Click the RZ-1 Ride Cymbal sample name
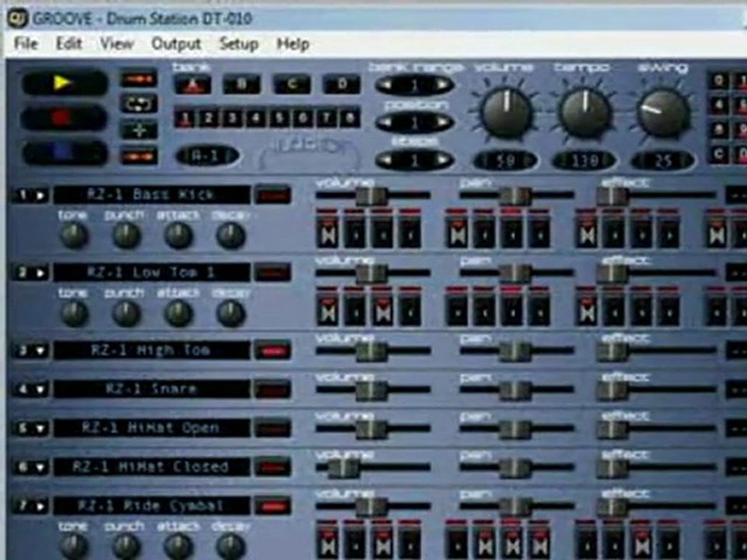Screen dimensions: 747x560 [152, 506]
